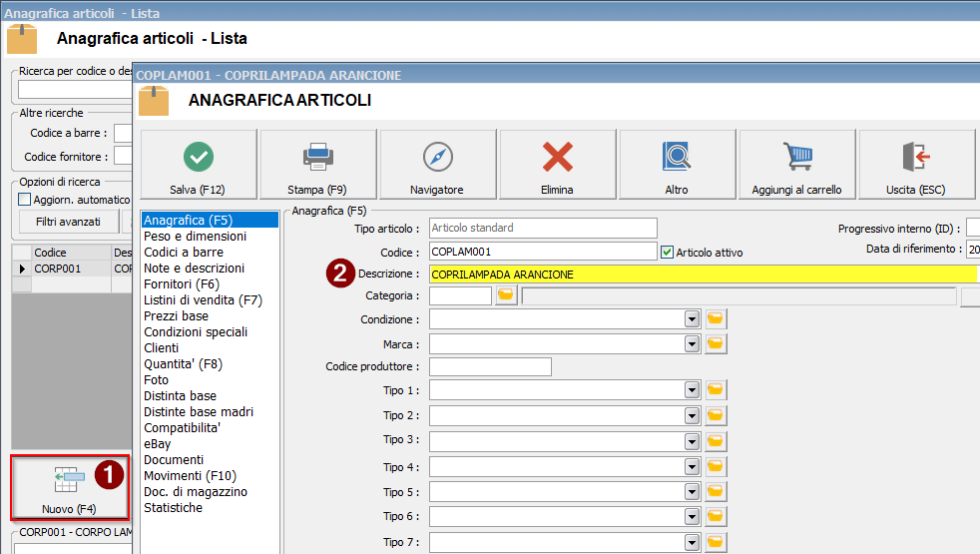Click the folder icon beside Categoria field
The height and width of the screenshot is (554, 980).
click(x=506, y=295)
